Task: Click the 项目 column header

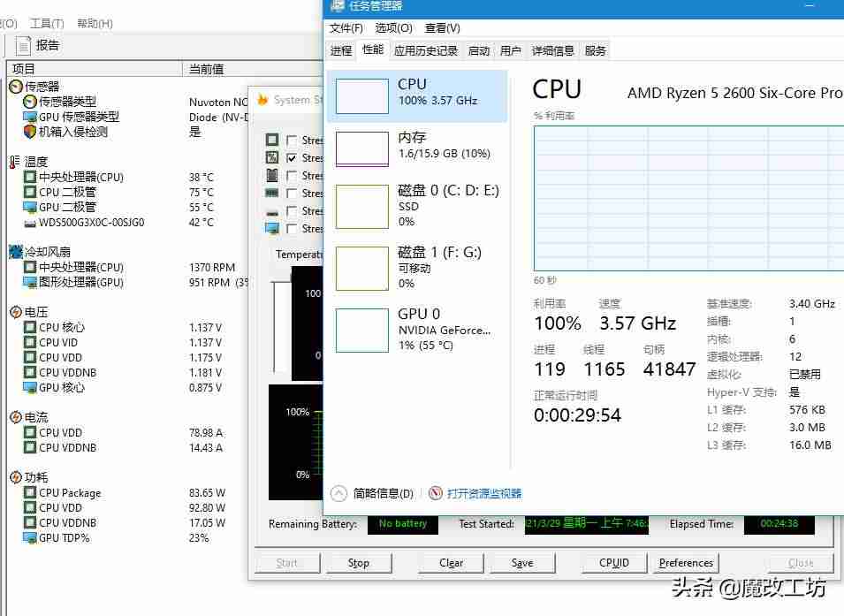Action: [95, 68]
